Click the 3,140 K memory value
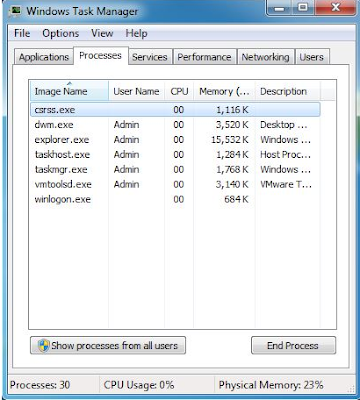360x400 pixels. [232, 184]
